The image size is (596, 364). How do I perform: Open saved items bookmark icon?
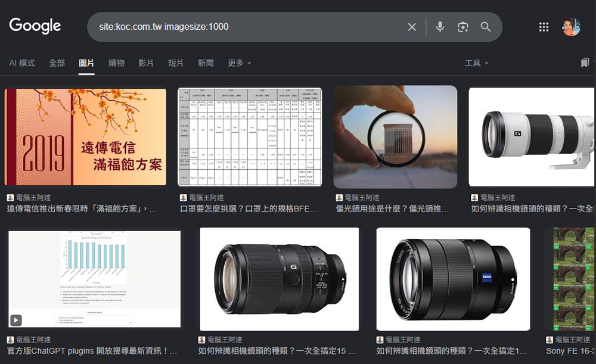click(x=585, y=63)
